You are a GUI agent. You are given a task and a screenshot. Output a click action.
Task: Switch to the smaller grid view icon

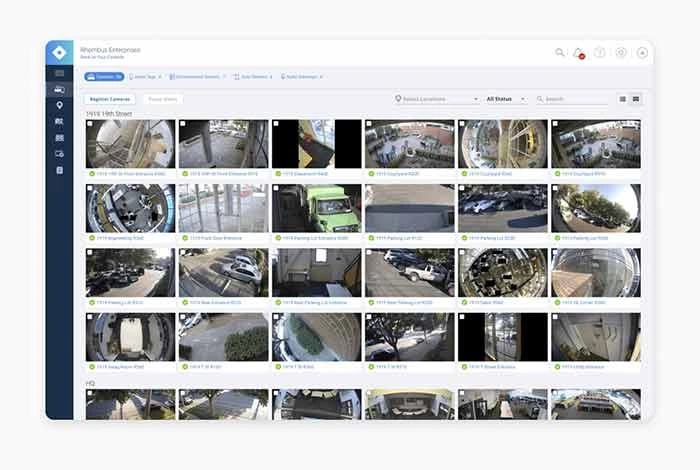623,99
